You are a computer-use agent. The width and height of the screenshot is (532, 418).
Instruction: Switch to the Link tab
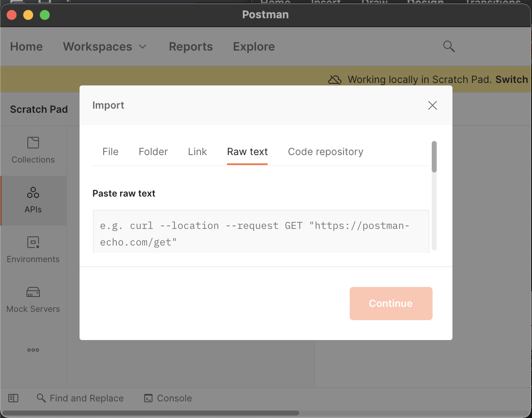(197, 152)
